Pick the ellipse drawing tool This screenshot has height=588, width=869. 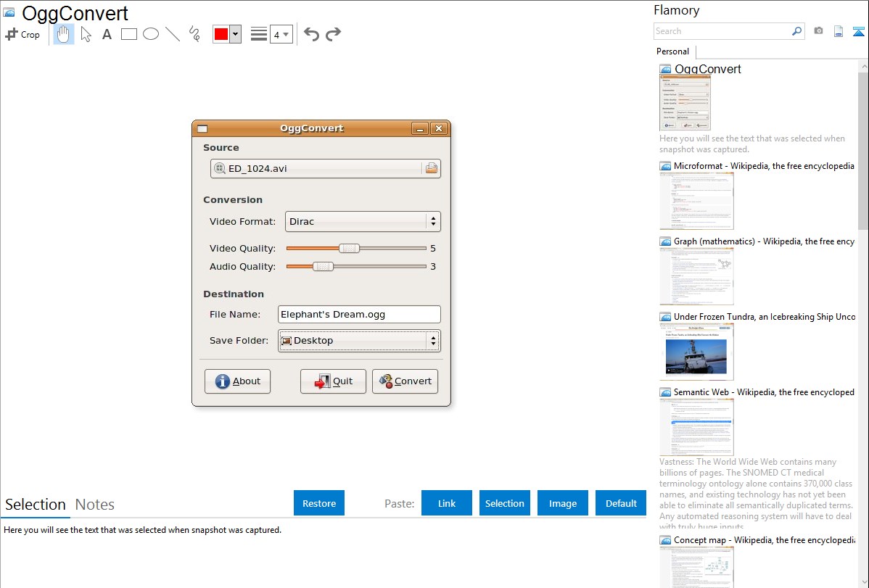pyautogui.click(x=151, y=34)
